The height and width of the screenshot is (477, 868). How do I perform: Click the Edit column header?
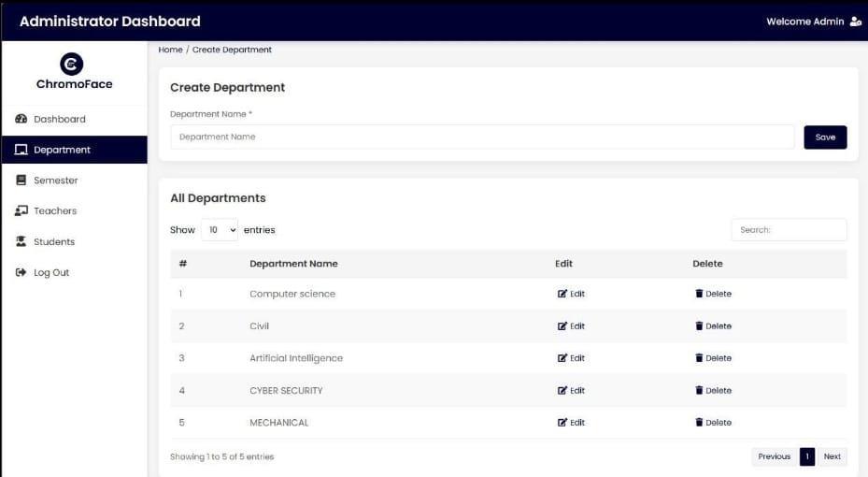pyautogui.click(x=563, y=264)
